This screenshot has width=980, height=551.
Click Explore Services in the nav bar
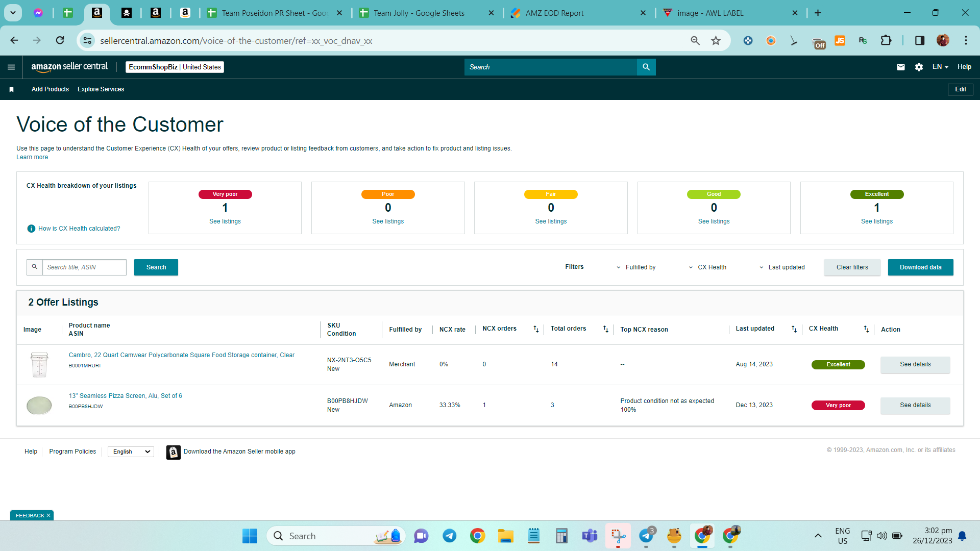(101, 89)
